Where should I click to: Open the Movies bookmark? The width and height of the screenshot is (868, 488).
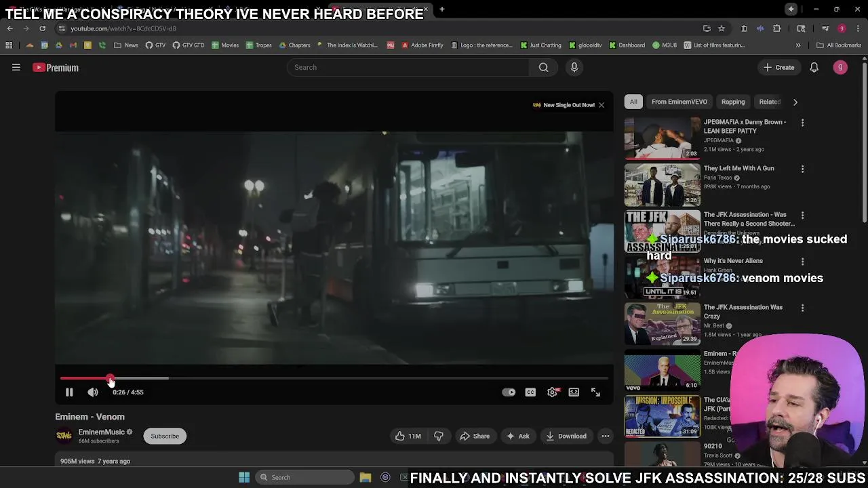pos(225,45)
